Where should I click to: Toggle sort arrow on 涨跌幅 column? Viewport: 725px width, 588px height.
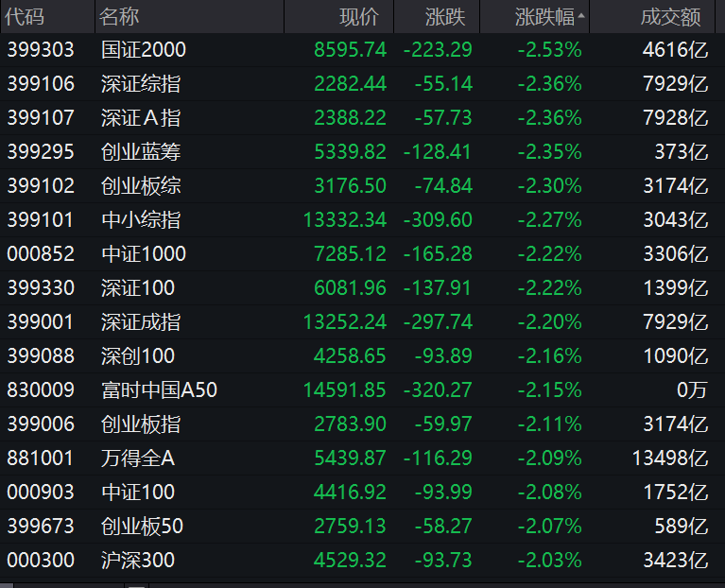(580, 16)
